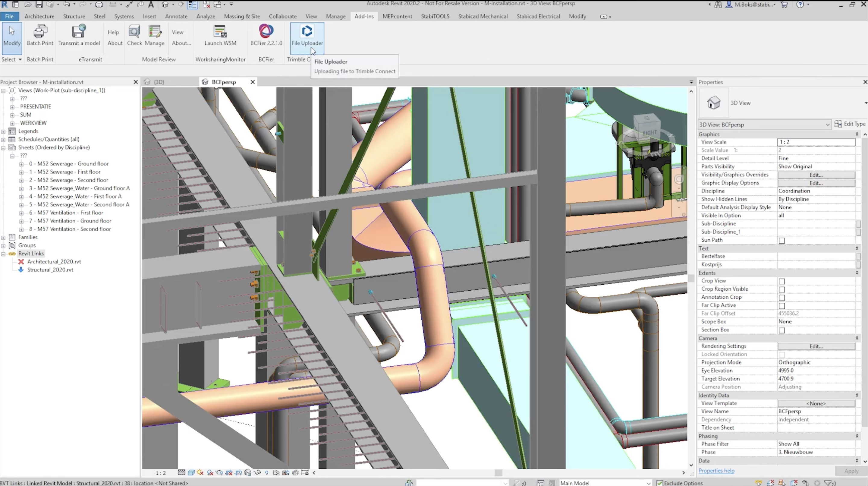
Task: Select 3 - M52 Sewerage_Water - Ground floor A
Action: click(79, 188)
